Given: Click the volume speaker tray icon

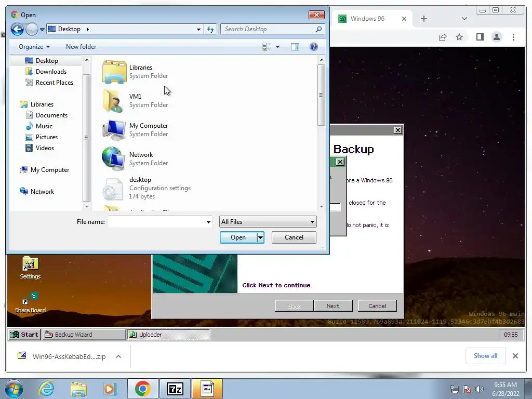Looking at the screenshot, I should [x=479, y=389].
